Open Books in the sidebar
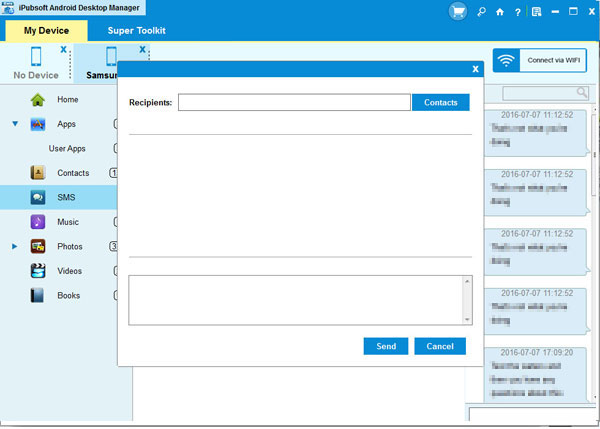 point(68,295)
